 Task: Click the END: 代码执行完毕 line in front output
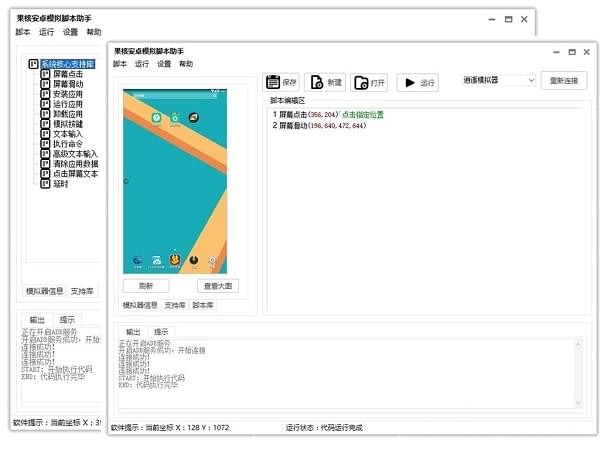click(x=148, y=385)
